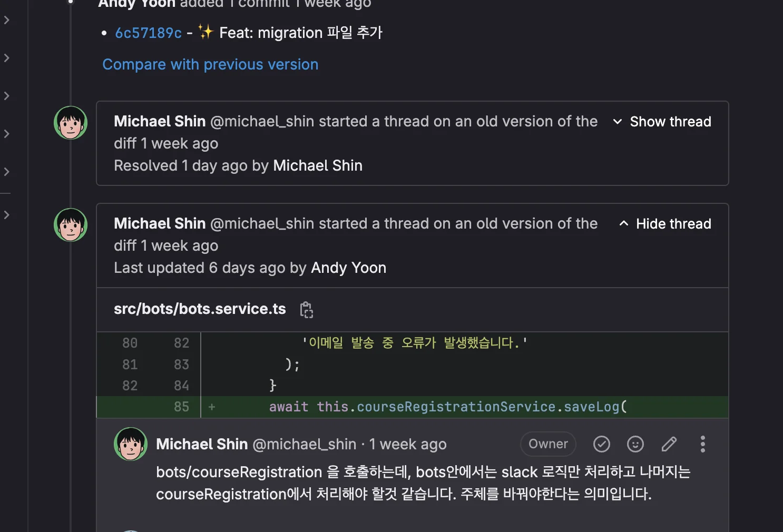Expand the fourth sidebar chevron
The height and width of the screenshot is (532, 783).
point(7,134)
